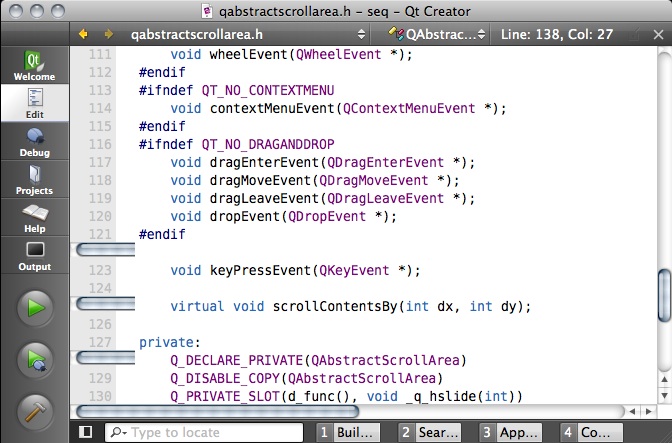The width and height of the screenshot is (672, 443).
Task: Build project with the hammer button
Action: pyautogui.click(x=35, y=411)
